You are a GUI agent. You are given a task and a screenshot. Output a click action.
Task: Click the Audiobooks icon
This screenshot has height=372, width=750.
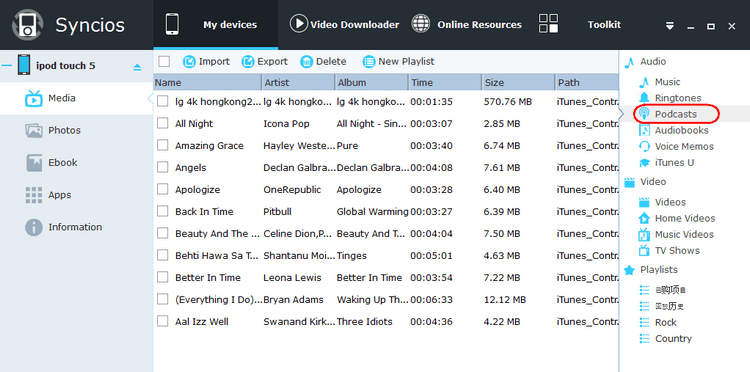[x=645, y=130]
